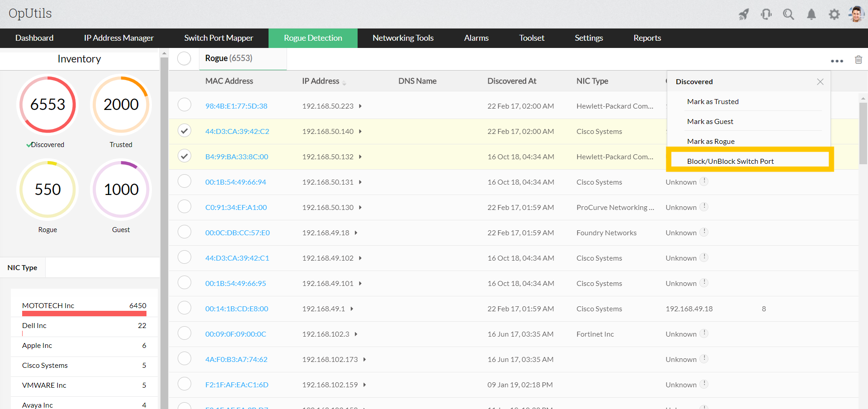Open the headset support icon
This screenshot has height=409, width=868.
pyautogui.click(x=766, y=14)
